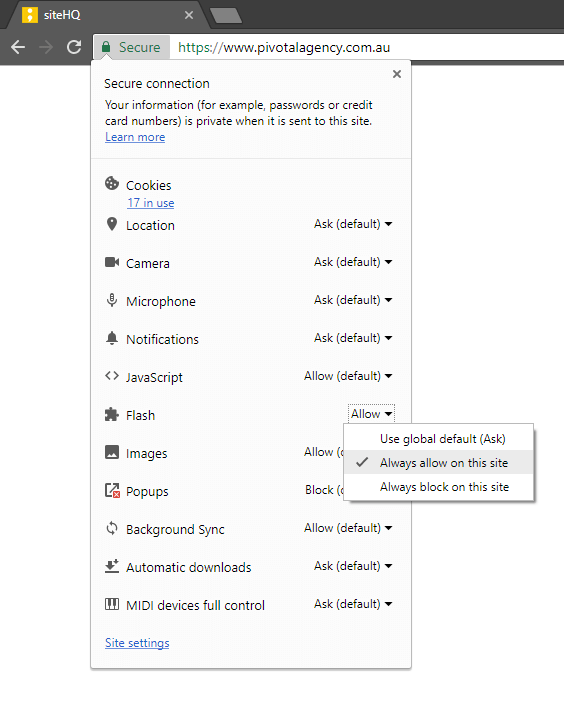Click the Cookies icon

pyautogui.click(x=112, y=183)
